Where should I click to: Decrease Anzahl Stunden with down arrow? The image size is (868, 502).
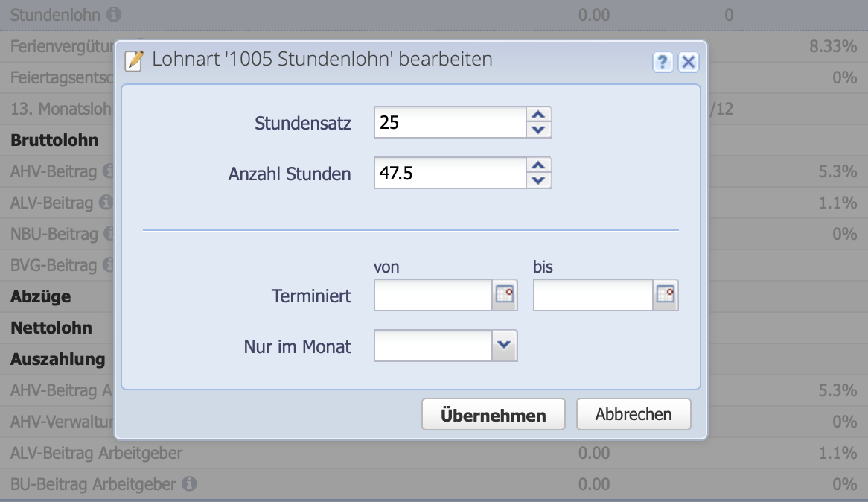(539, 180)
